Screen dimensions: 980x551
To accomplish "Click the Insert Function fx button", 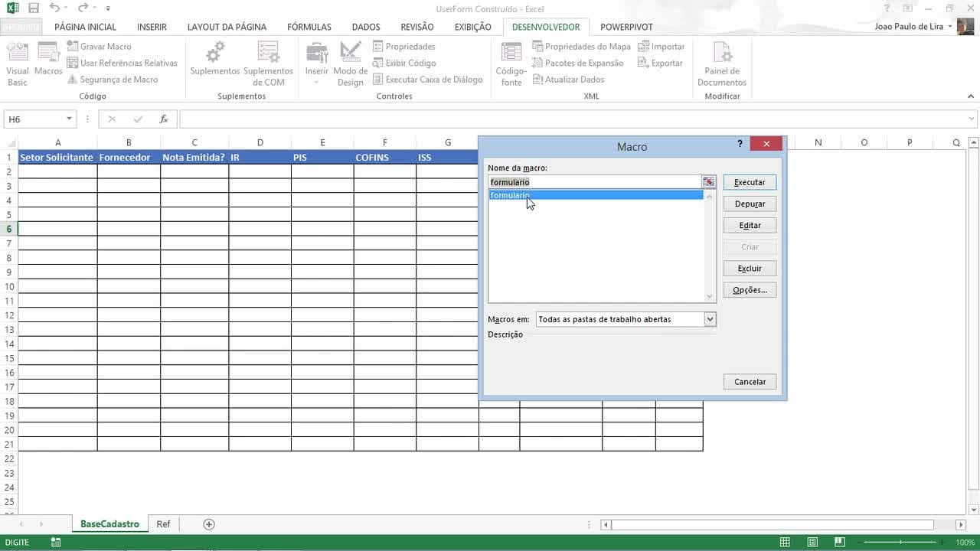I will [163, 119].
